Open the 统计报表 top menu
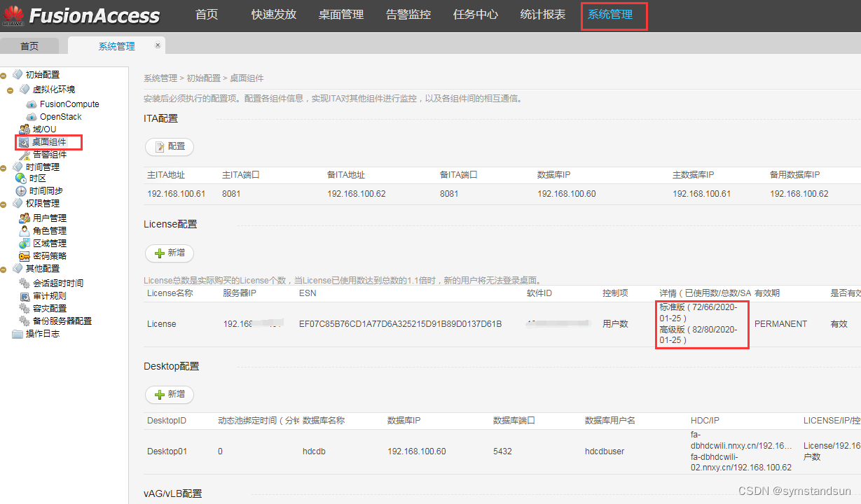Image resolution: width=861 pixels, height=504 pixels. point(543,15)
